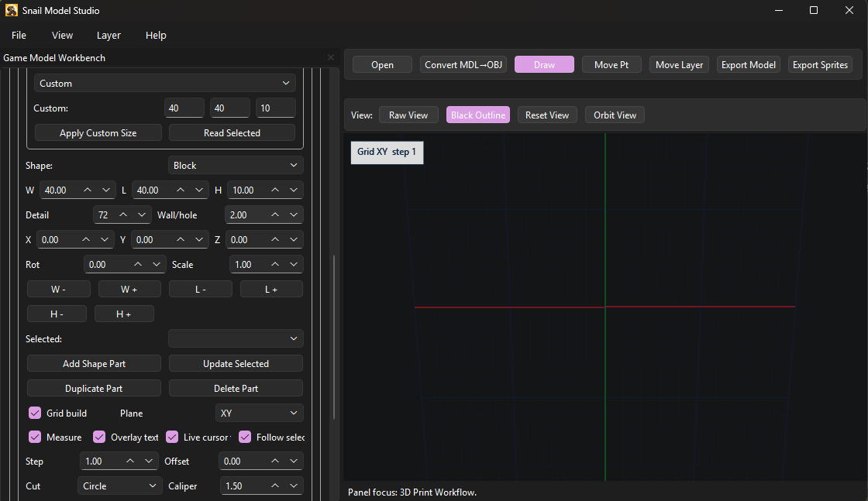Decrease the Detail stepper value

coord(142,215)
